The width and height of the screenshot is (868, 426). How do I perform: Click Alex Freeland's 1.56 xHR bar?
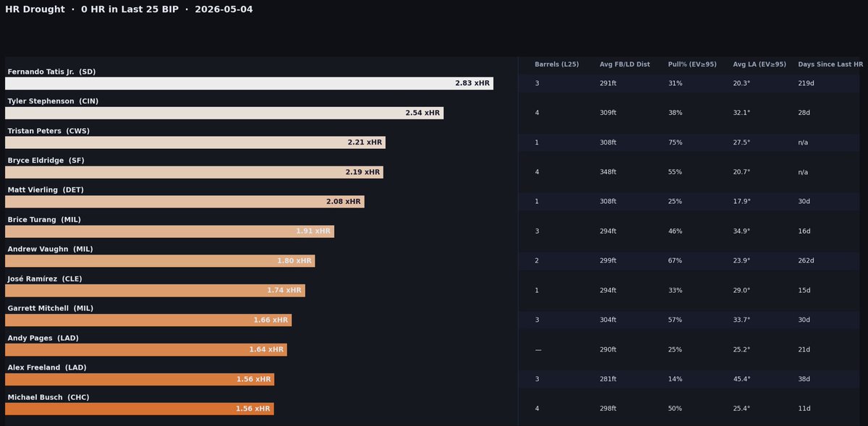[140, 380]
